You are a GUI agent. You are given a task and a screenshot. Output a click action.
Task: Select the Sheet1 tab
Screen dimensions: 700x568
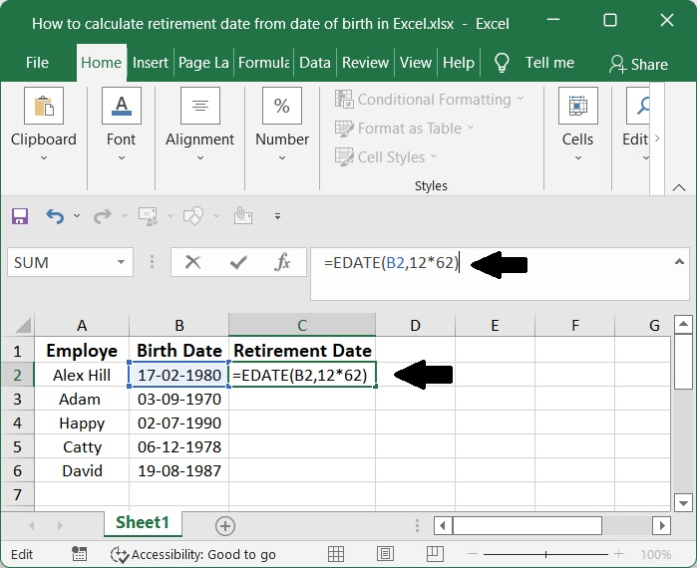point(142,523)
